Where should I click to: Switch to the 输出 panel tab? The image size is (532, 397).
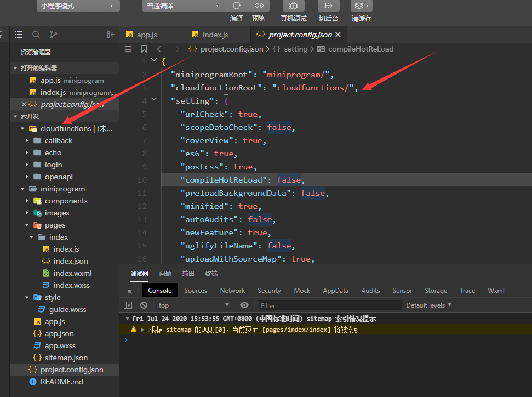point(188,274)
